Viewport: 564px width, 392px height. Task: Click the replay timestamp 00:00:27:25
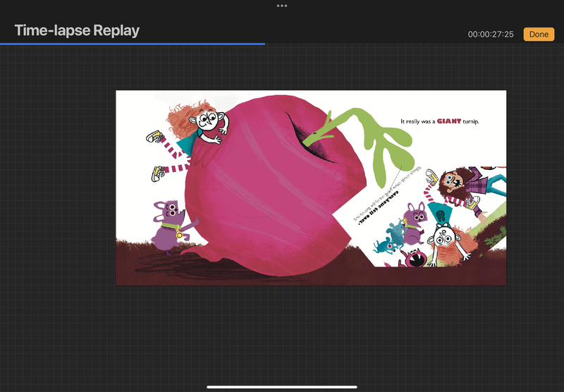[x=491, y=35]
